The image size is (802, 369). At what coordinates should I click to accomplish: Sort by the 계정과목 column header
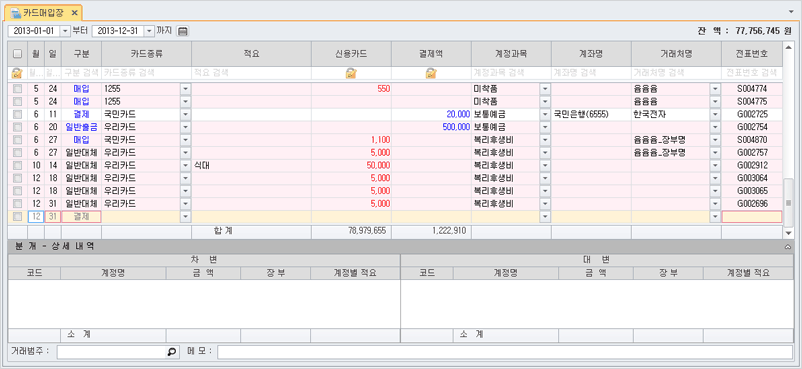click(511, 54)
